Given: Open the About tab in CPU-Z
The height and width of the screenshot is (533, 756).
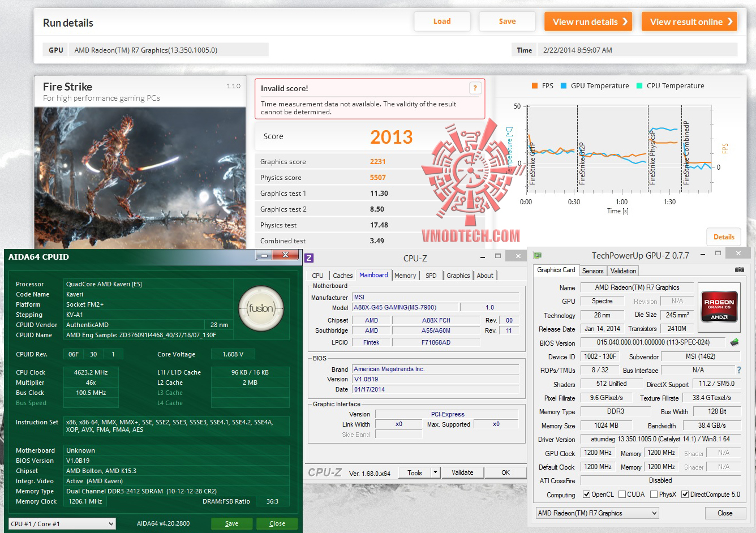Looking at the screenshot, I should pos(485,276).
